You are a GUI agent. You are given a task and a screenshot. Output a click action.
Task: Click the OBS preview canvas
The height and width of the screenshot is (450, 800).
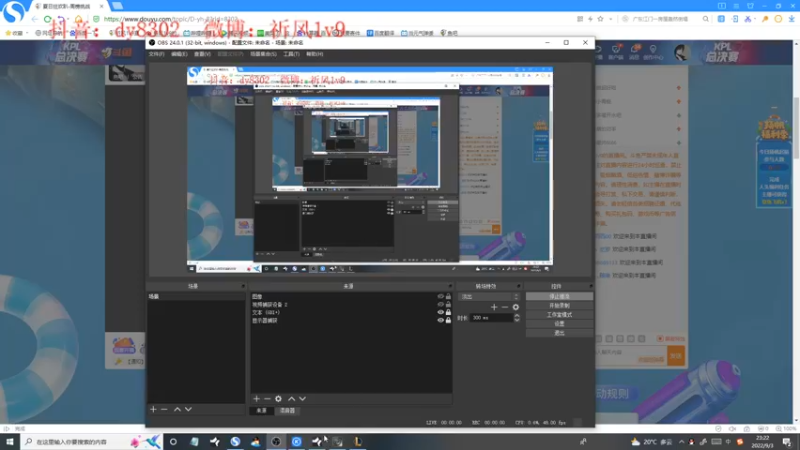[x=369, y=170]
